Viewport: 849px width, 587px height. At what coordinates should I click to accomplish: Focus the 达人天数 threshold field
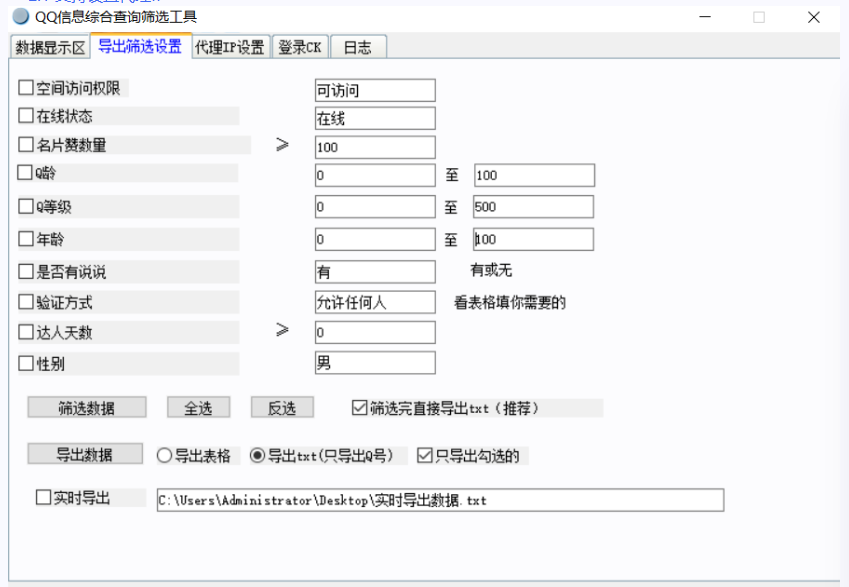(x=375, y=332)
